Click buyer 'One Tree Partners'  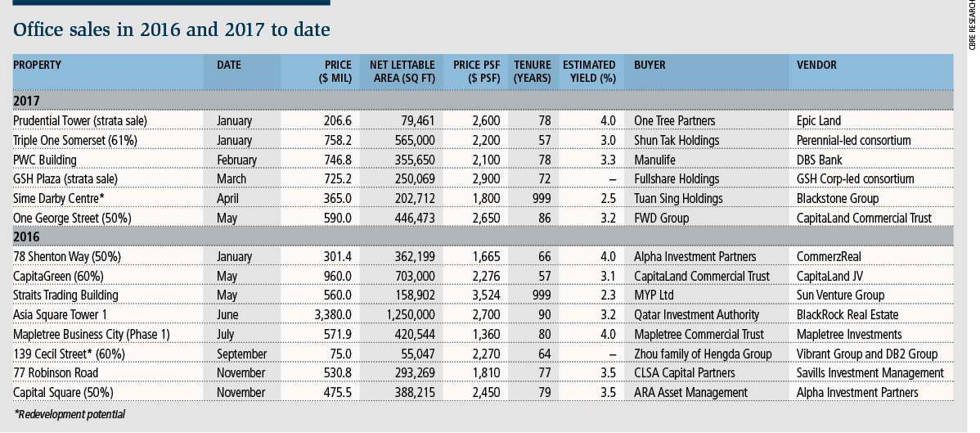674,121
